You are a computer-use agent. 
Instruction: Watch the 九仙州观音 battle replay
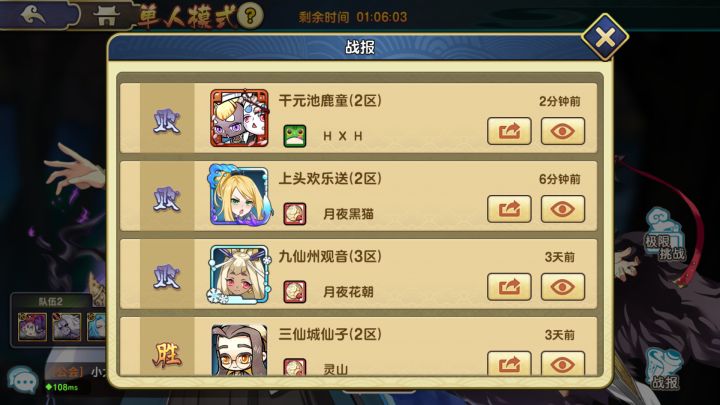tap(562, 287)
